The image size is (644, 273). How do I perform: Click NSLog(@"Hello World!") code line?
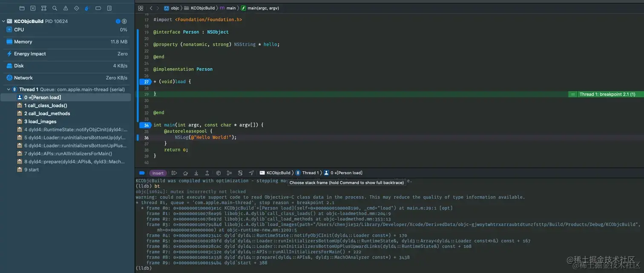[205, 137]
